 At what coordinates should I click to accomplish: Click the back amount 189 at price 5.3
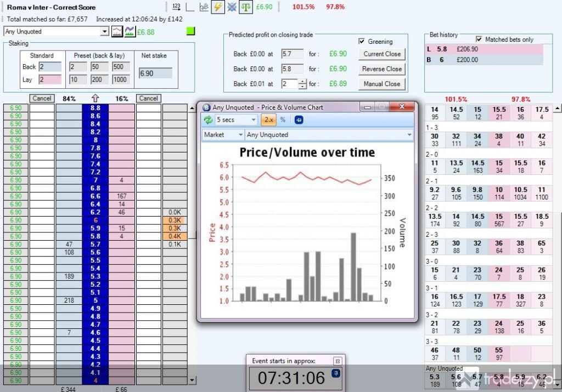69,276
